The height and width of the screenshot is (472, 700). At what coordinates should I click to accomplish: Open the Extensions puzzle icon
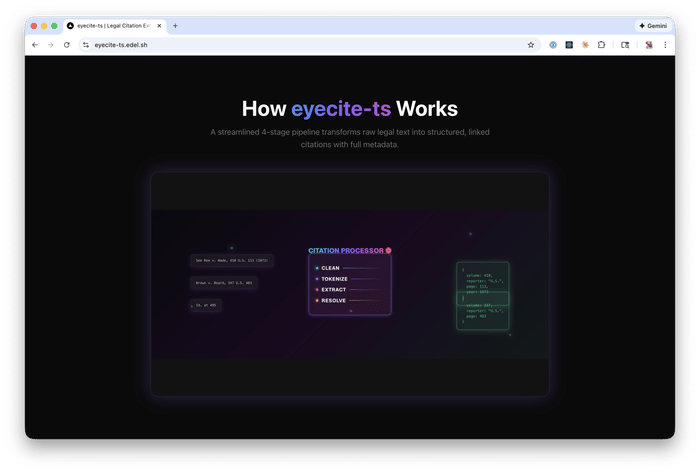point(601,45)
